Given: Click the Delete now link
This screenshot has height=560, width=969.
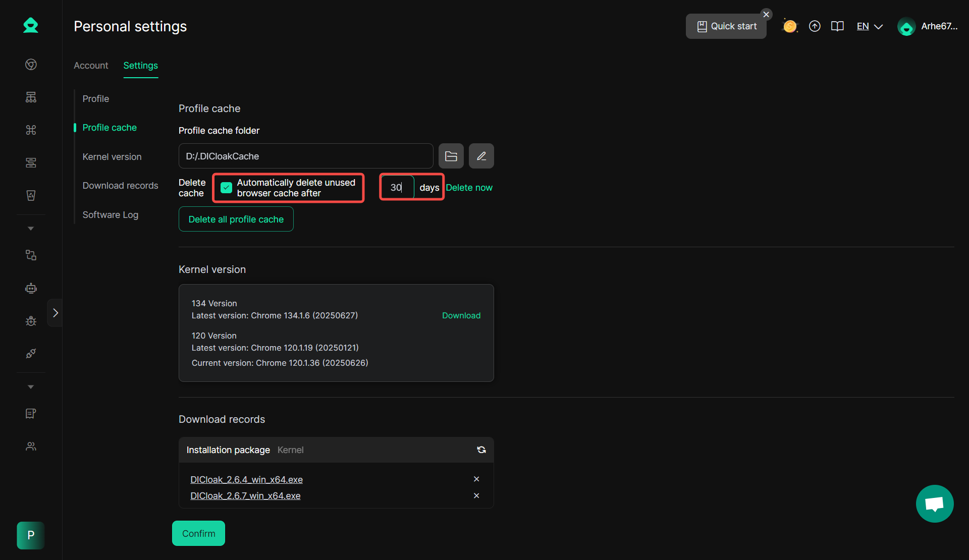Looking at the screenshot, I should tap(469, 188).
